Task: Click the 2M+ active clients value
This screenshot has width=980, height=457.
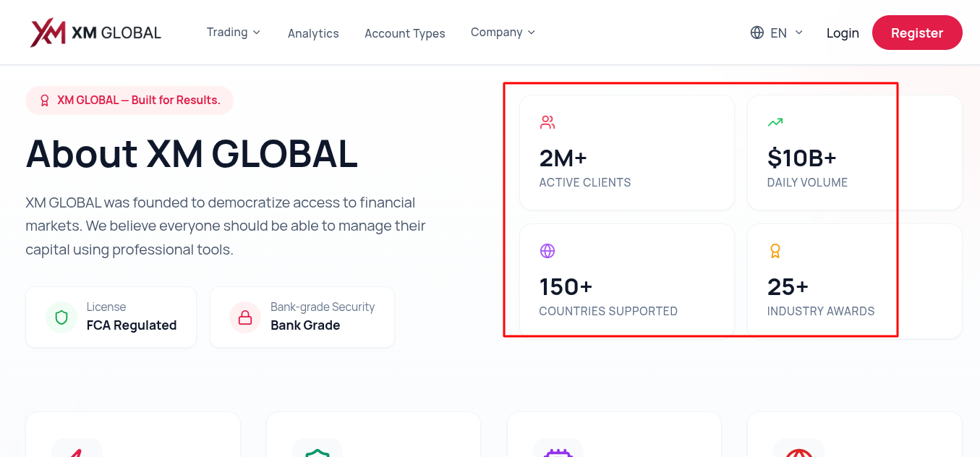Action: pyautogui.click(x=563, y=158)
